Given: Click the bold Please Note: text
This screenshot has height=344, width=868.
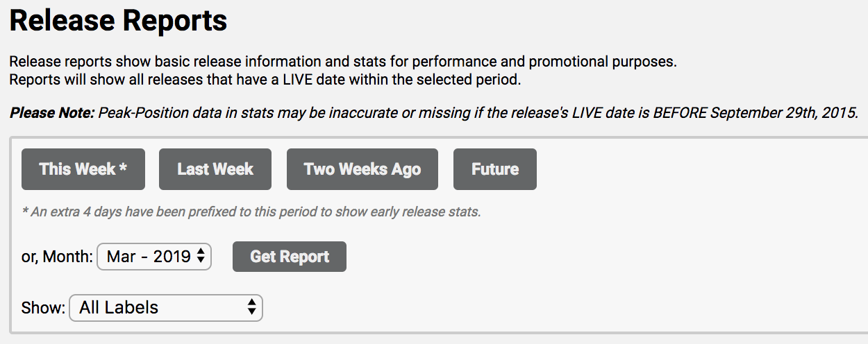Looking at the screenshot, I should pyautogui.click(x=52, y=112).
